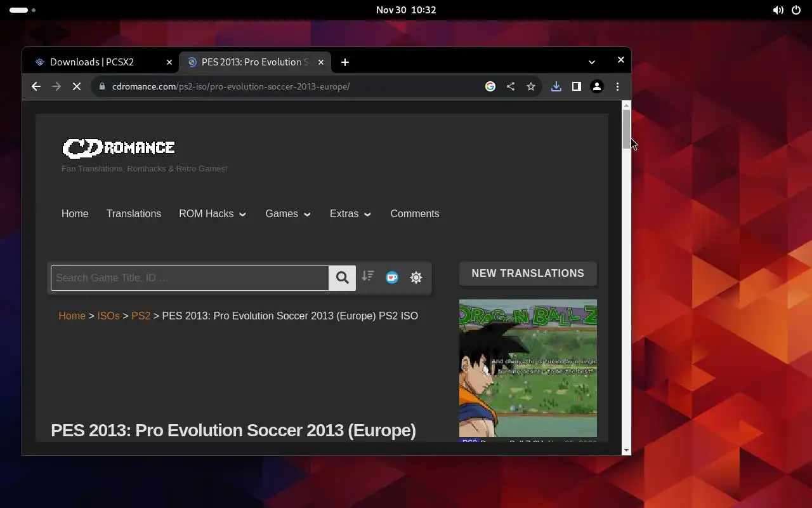
Task: Open the sort order icon
Action: [368, 276]
